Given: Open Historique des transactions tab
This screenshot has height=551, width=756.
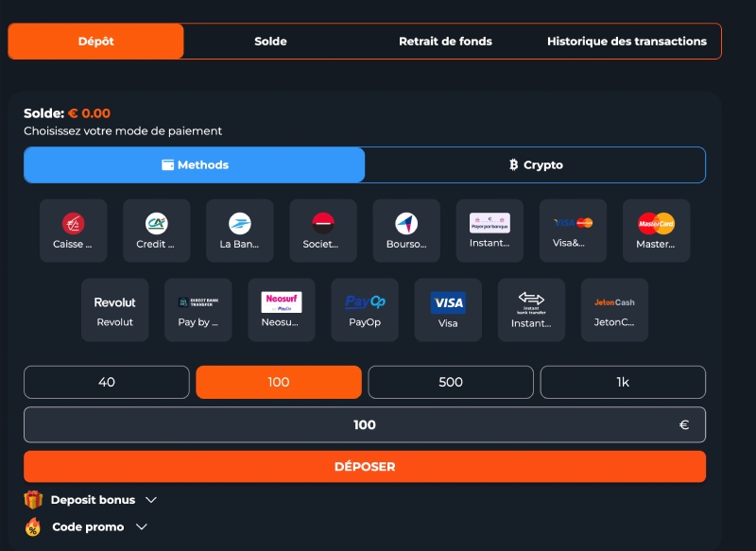Looking at the screenshot, I should pos(627,42).
